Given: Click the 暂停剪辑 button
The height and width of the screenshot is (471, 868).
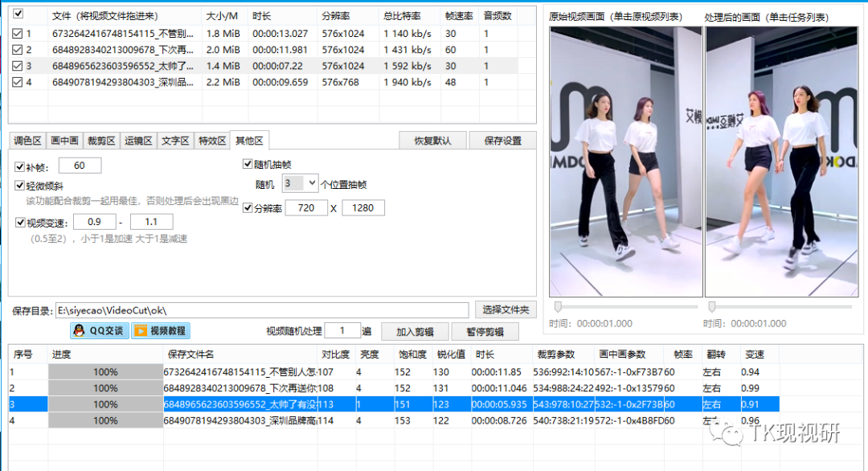Looking at the screenshot, I should click(x=485, y=331).
